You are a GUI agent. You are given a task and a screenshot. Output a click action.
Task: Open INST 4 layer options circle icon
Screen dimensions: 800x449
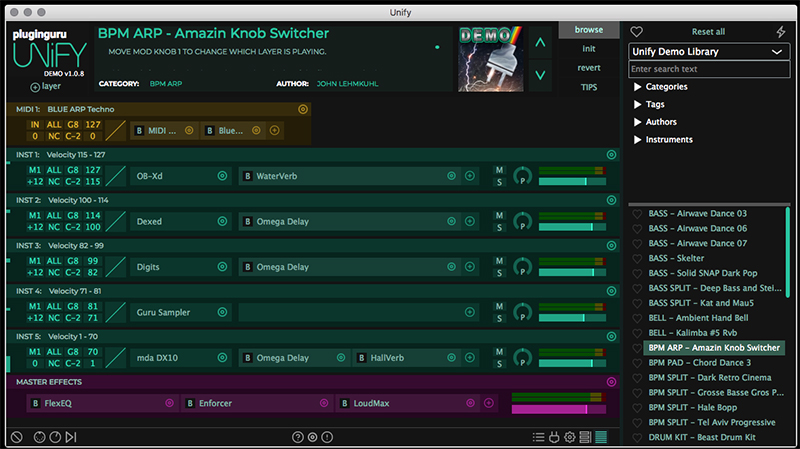(611, 291)
